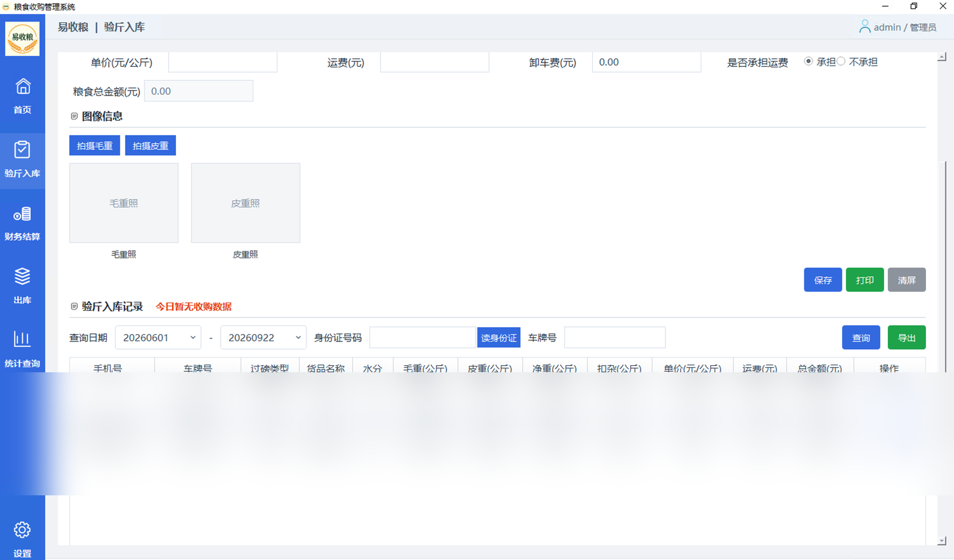
Task: Click the admin / 管理员 user label
Action: click(x=905, y=27)
